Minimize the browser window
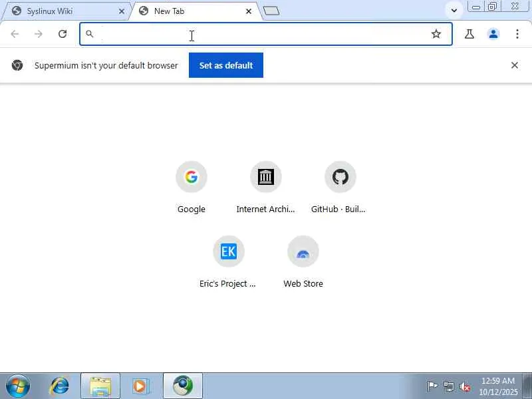The height and width of the screenshot is (399, 532). click(x=475, y=7)
